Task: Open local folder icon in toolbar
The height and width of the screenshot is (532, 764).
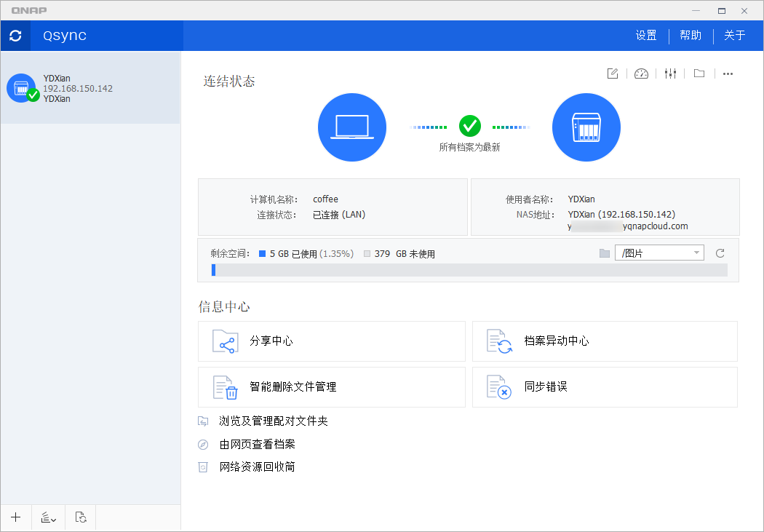Action: [699, 74]
